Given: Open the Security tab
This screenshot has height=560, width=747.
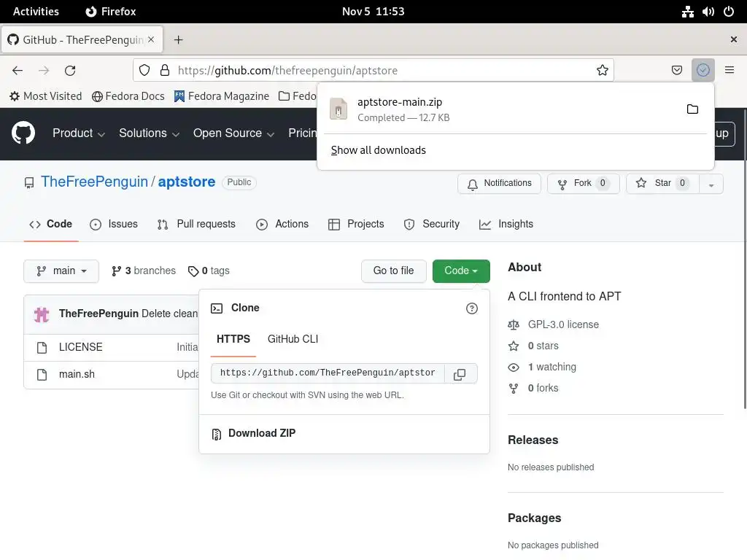Looking at the screenshot, I should click(432, 225).
